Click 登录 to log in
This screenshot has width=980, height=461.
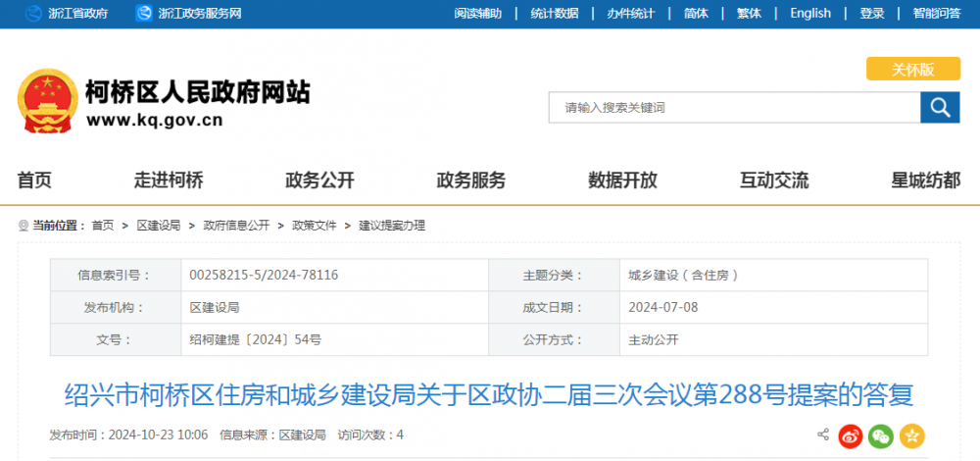pos(872,13)
